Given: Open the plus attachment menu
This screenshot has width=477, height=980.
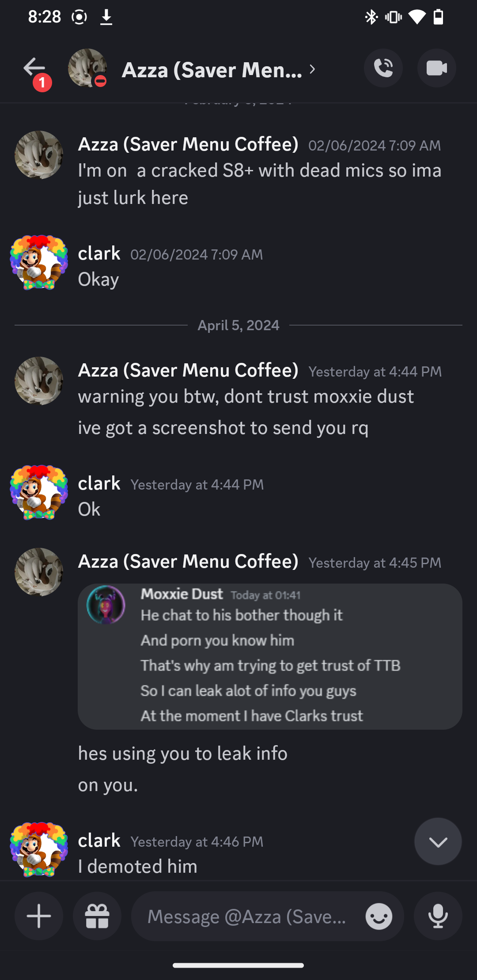Looking at the screenshot, I should 39,916.
